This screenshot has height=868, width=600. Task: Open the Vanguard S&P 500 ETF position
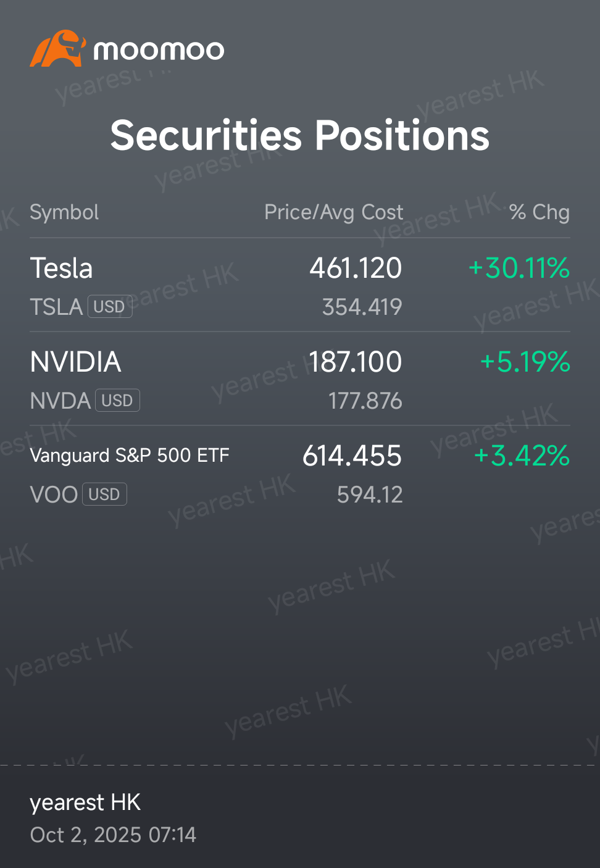coord(130,456)
